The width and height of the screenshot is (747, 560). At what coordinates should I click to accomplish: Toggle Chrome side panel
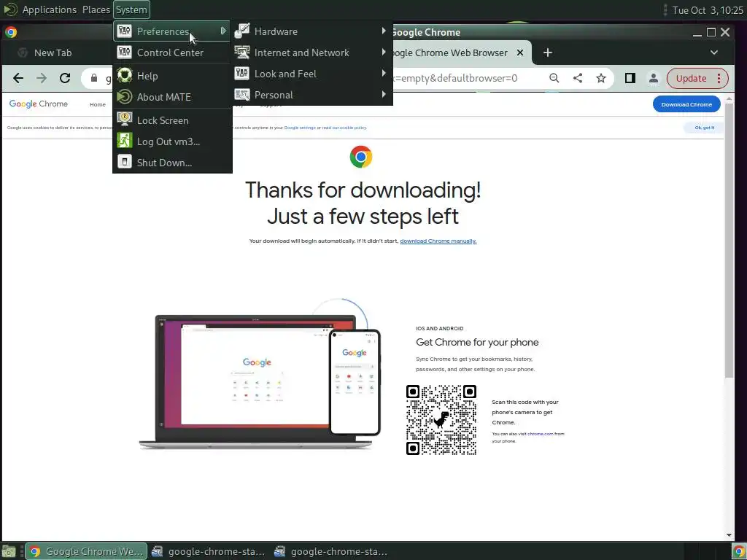point(630,78)
